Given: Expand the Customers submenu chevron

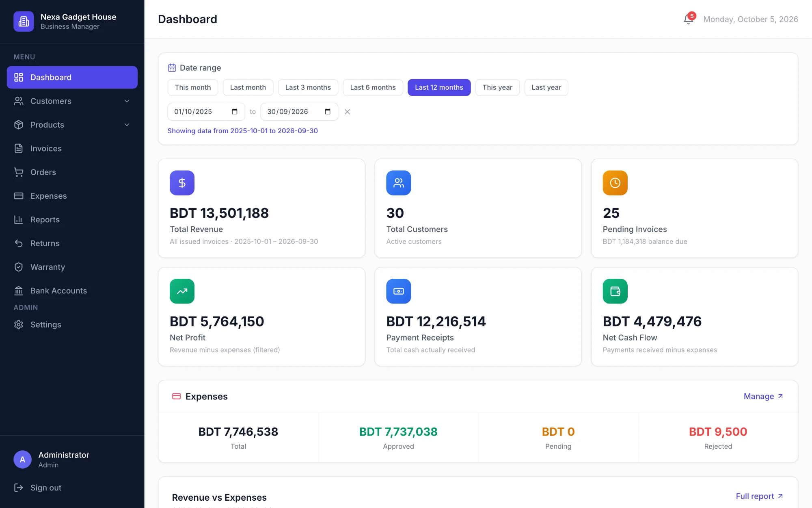Looking at the screenshot, I should point(127,101).
